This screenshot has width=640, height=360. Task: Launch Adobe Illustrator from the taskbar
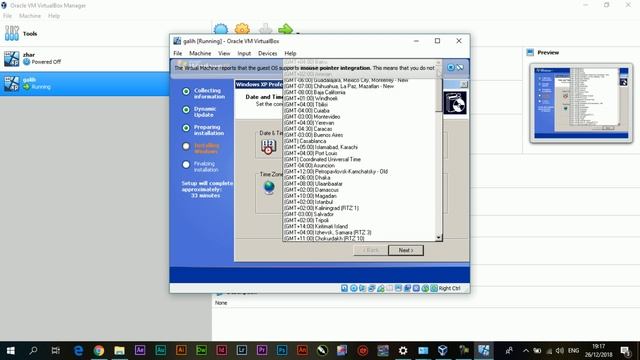tap(181, 351)
